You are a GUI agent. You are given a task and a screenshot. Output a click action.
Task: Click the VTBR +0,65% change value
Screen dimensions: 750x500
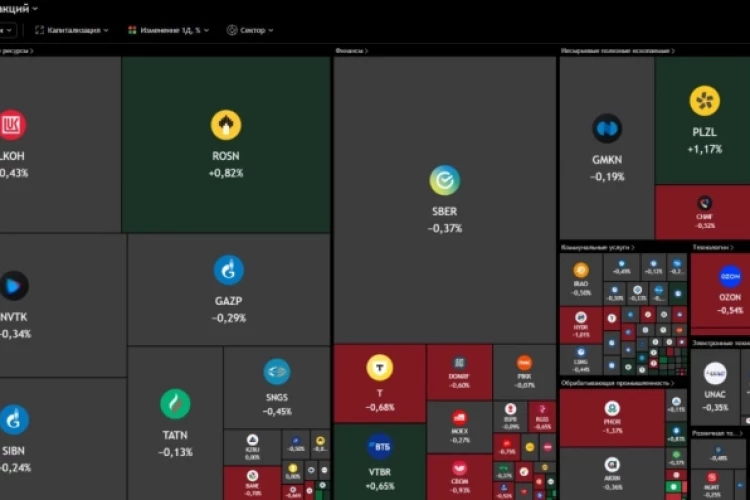(380, 487)
